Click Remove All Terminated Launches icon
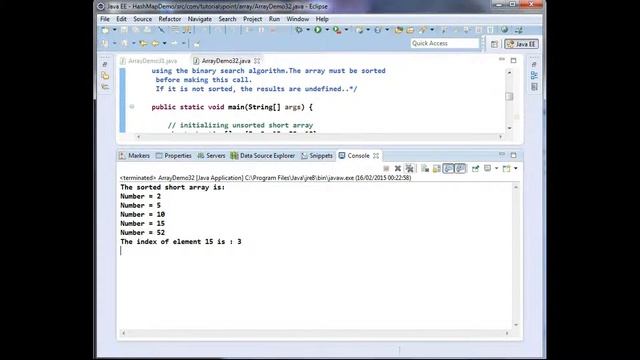The height and width of the screenshot is (360, 640). click(x=409, y=169)
